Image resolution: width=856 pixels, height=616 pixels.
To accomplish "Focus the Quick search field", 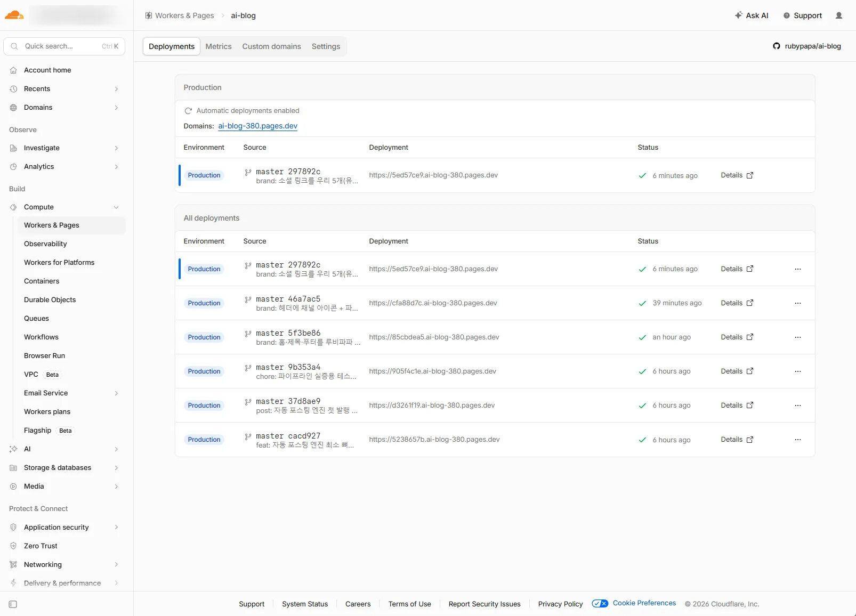I will (64, 46).
